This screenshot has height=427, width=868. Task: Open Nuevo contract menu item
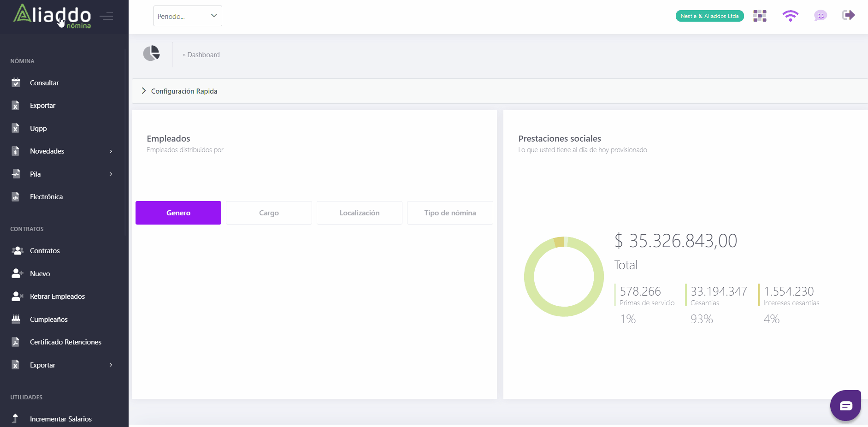coord(40,274)
